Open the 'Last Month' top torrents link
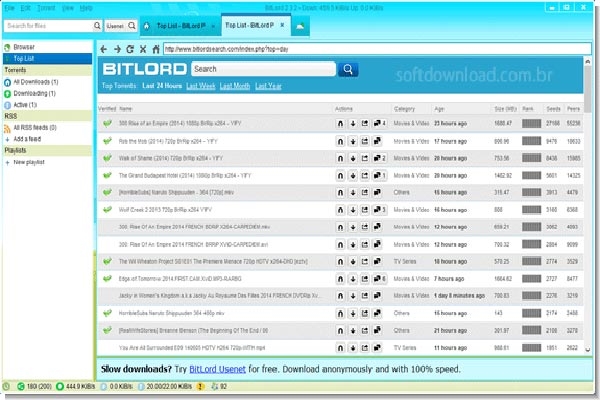Image resolution: width=600 pixels, height=400 pixels. tap(235, 86)
